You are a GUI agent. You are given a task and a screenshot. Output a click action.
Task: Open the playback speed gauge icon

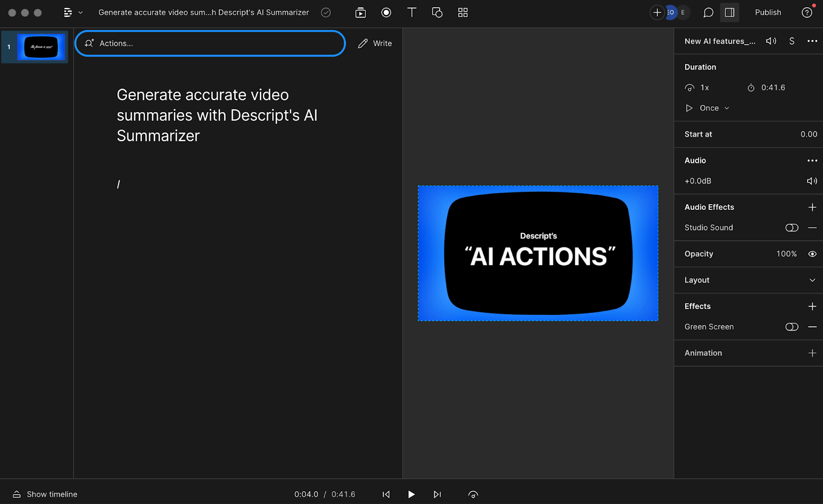[473, 494]
